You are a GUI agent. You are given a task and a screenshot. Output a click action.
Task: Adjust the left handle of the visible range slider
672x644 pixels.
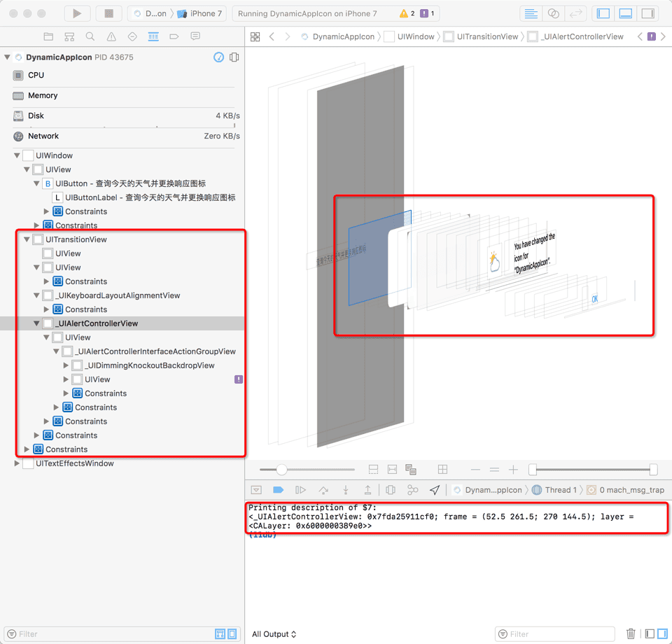click(532, 470)
